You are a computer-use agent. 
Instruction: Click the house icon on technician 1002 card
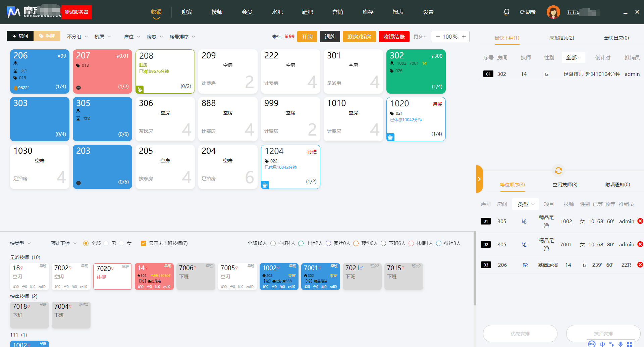coord(264,276)
